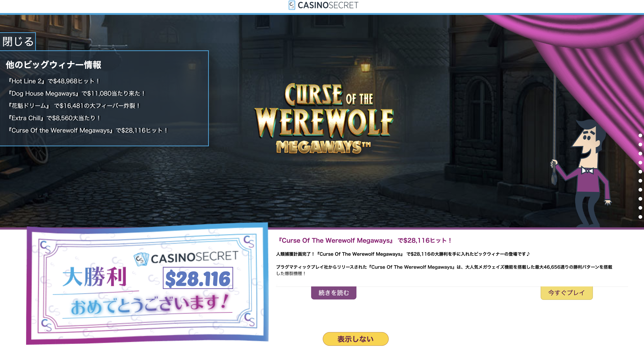Click the Curse of the Werewolf Megaways logo
Screen dimensions: 644x348
click(324, 119)
